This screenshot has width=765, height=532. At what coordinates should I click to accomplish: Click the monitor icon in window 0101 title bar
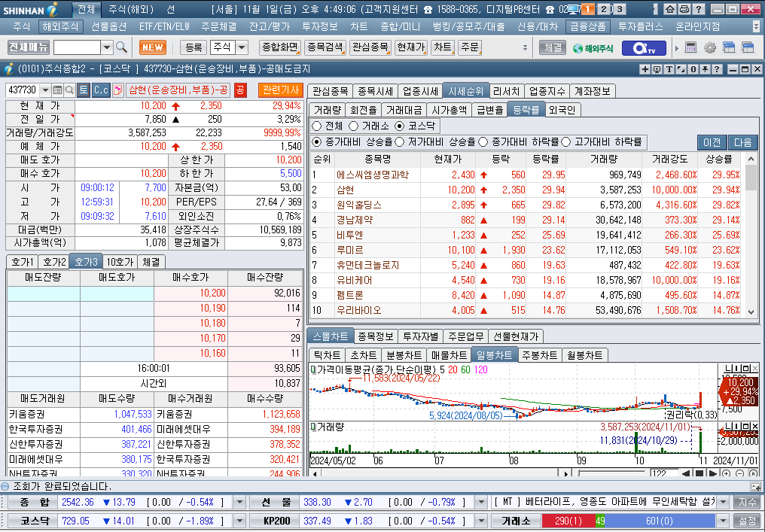(657, 69)
